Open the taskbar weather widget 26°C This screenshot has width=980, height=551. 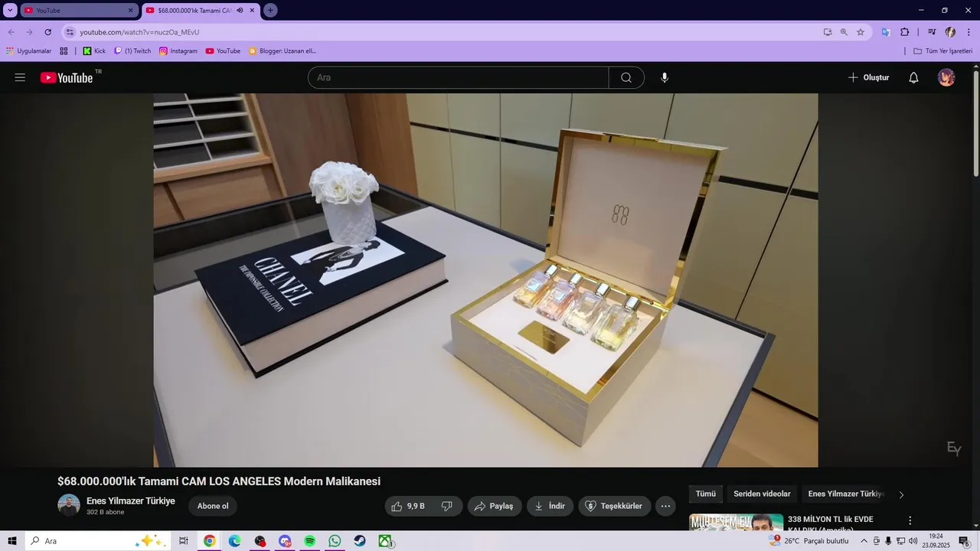(x=810, y=541)
